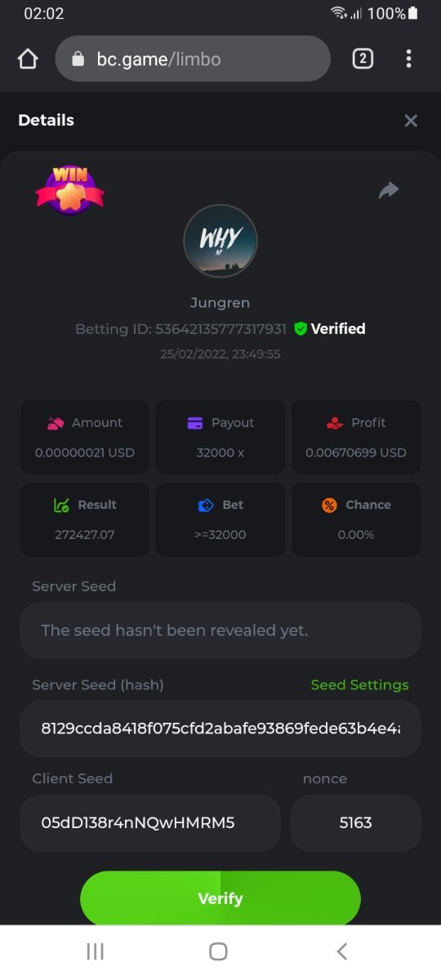
Task: Click the Verify button
Action: click(220, 898)
